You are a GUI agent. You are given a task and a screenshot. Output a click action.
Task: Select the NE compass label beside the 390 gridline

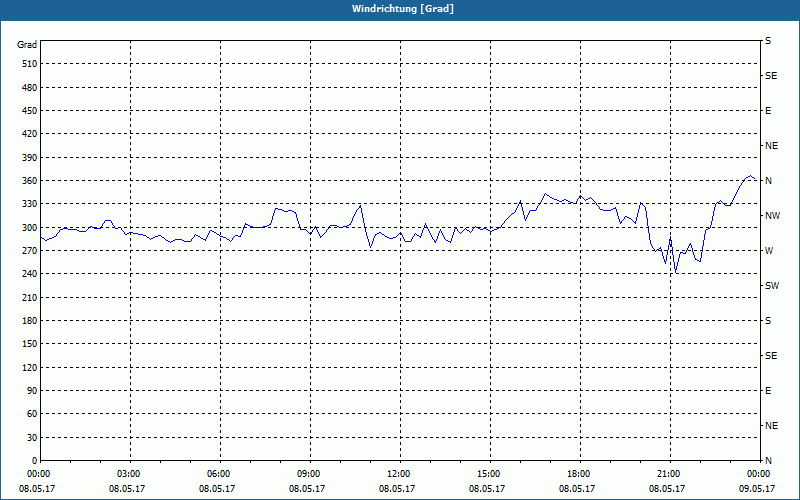(x=771, y=146)
